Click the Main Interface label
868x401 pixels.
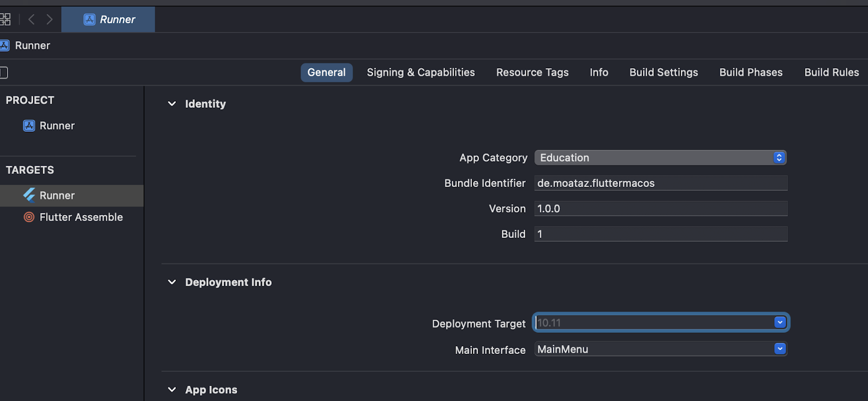490,350
